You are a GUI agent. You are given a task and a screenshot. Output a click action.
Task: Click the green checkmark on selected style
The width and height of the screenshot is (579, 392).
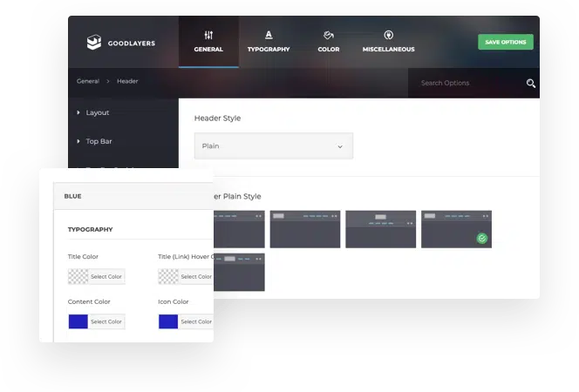(x=481, y=238)
